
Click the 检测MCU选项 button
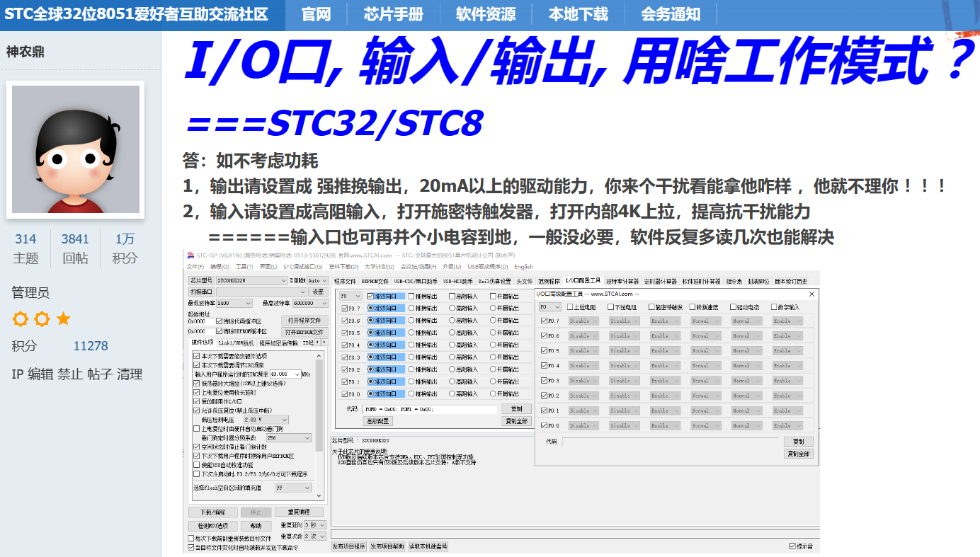[213, 526]
